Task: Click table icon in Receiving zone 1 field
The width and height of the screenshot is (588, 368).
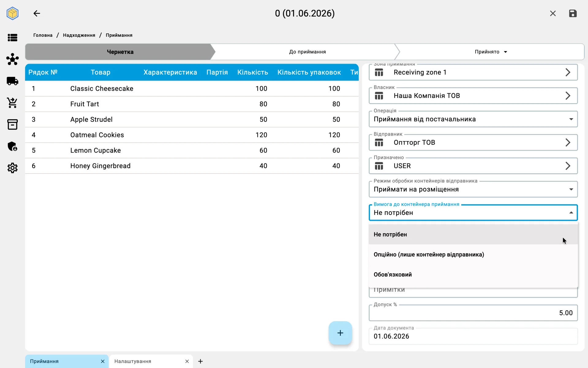Action: [x=379, y=73]
